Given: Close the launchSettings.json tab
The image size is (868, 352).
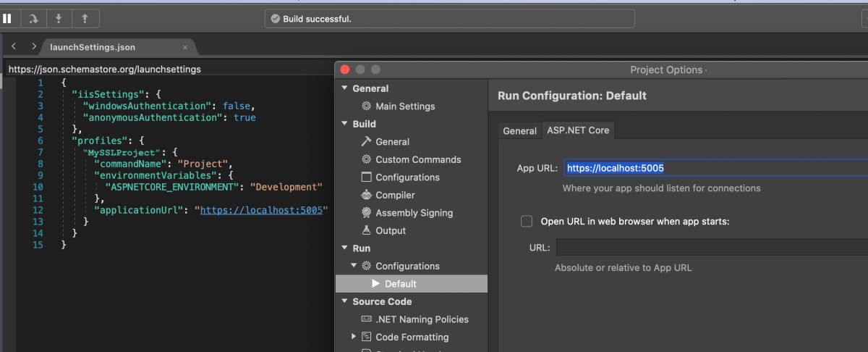Looking at the screenshot, I should [185, 47].
